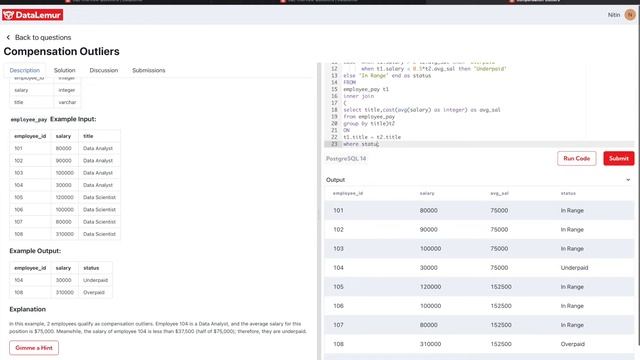
Task: Click 'Data Scientist' in example input row 105
Action: [99, 198]
